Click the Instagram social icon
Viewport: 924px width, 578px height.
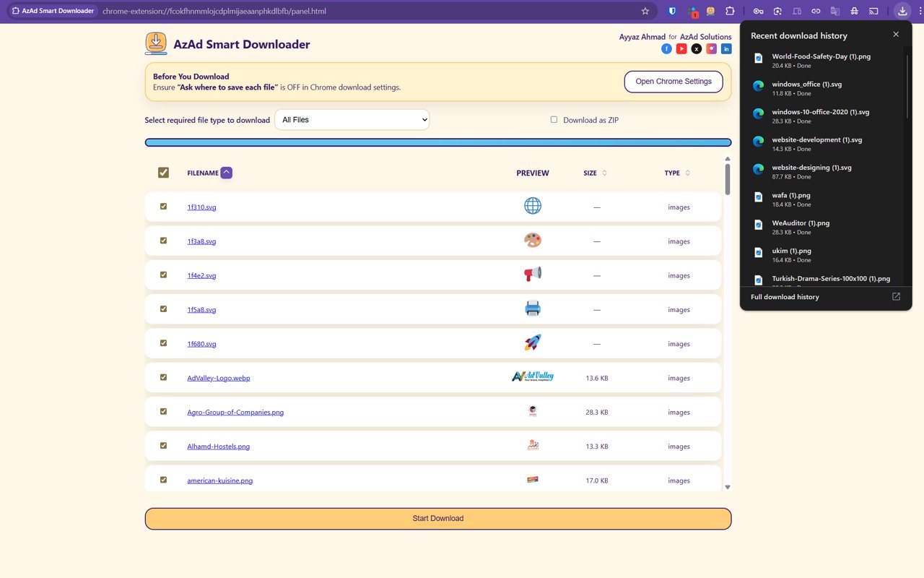[711, 48]
